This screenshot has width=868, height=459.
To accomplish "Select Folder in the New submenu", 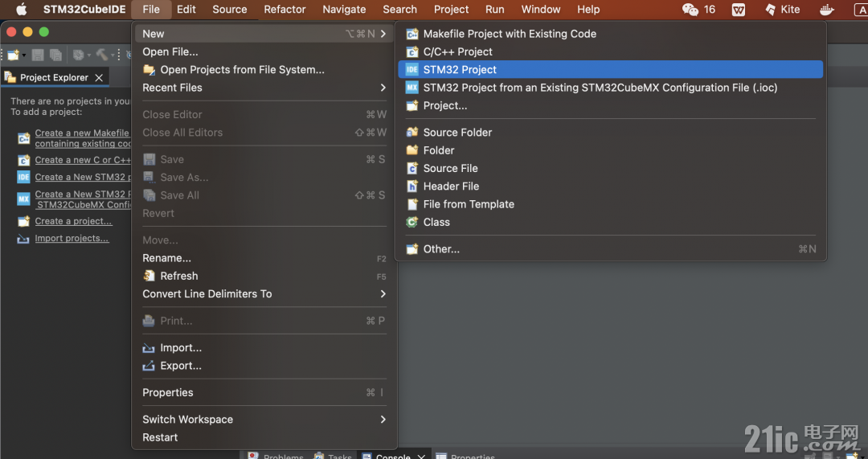I will (611, 150).
